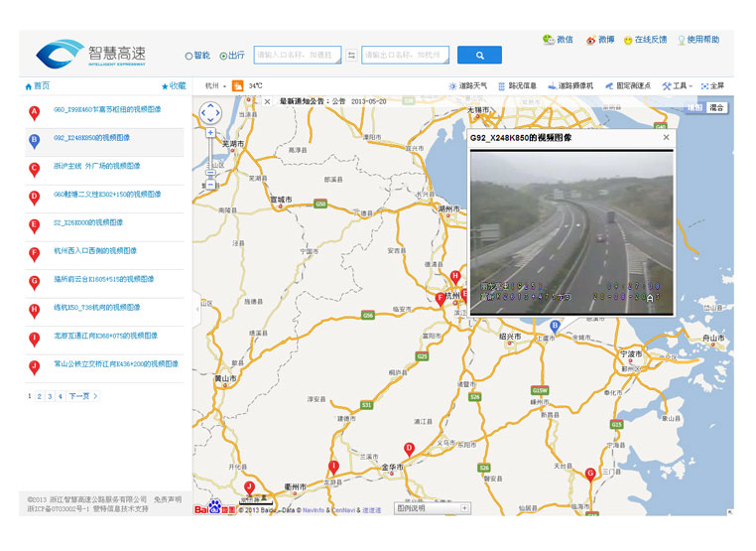Screen dimensions: 756x551
Task: Click the blue search magnifier button
Action: (479, 56)
